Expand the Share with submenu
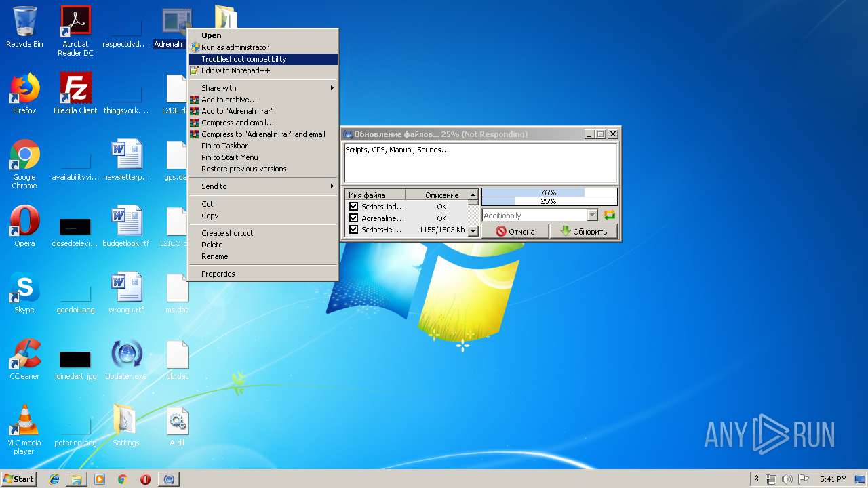 263,88
